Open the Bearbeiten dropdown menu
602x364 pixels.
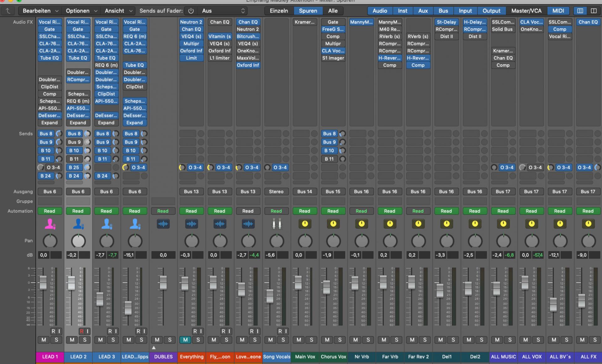tap(40, 11)
